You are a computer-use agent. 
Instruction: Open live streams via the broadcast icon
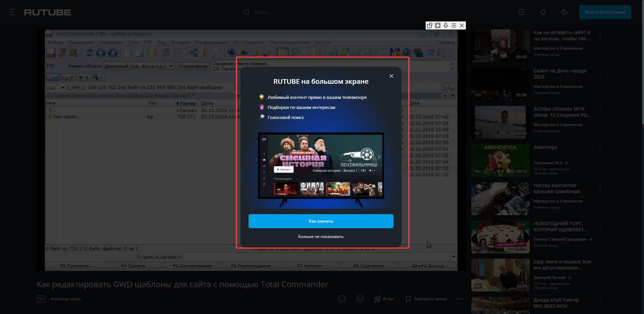522,12
